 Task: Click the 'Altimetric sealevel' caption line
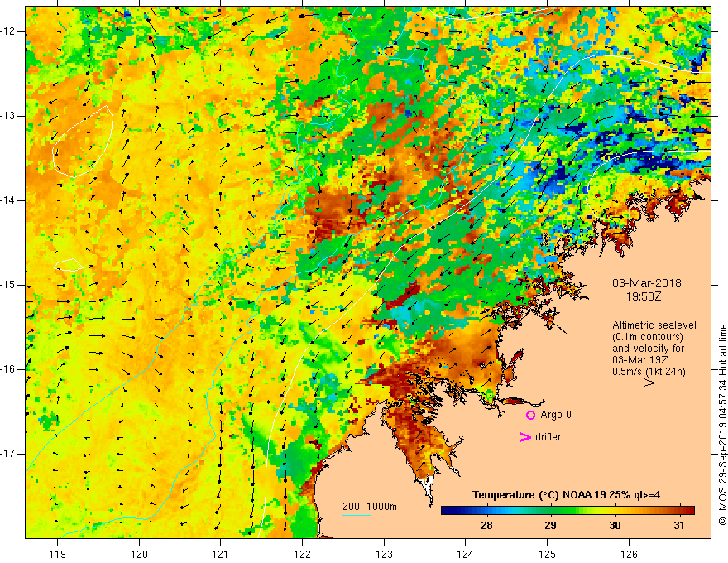[654, 325]
